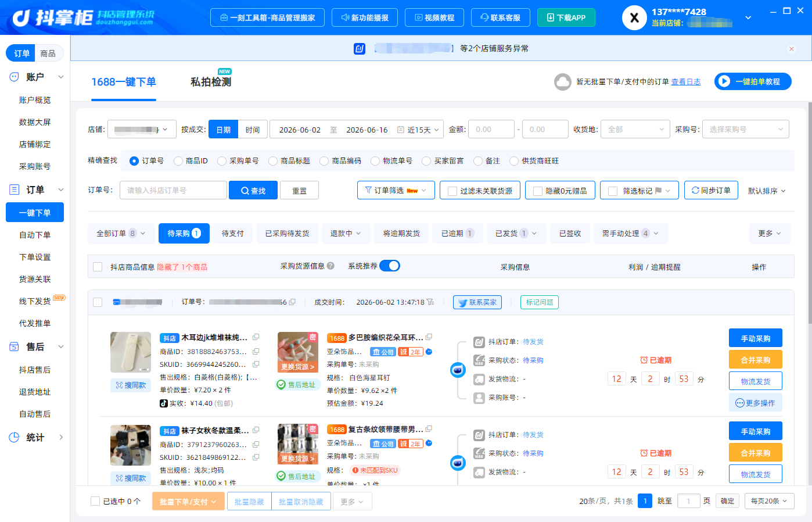This screenshot has width=812, height=522.
Task: Open the 默认排序 sort dropdown
Action: click(x=767, y=191)
